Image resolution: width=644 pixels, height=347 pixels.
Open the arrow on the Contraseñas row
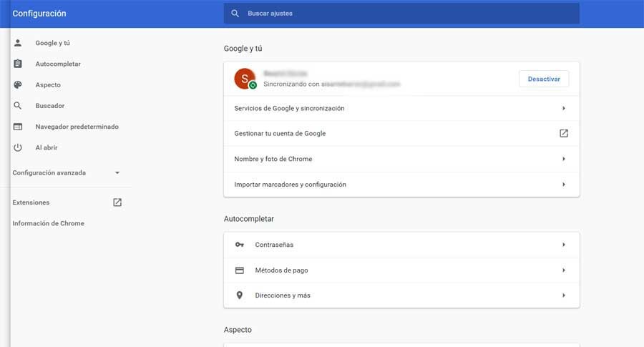tap(564, 245)
